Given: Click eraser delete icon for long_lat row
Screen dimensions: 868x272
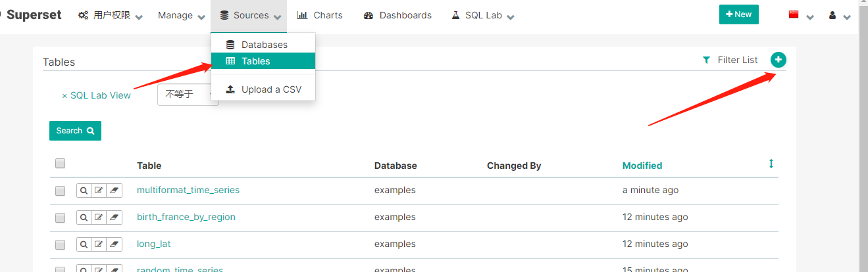Looking at the screenshot, I should [115, 244].
